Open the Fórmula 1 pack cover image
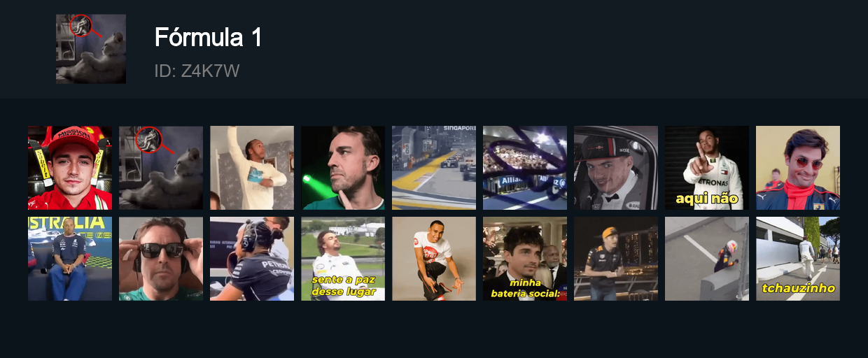The height and width of the screenshot is (358, 868). (x=91, y=49)
